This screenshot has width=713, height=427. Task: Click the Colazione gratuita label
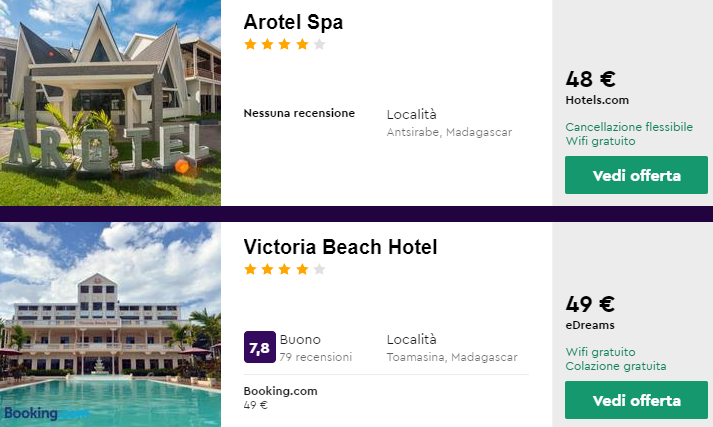tap(616, 366)
